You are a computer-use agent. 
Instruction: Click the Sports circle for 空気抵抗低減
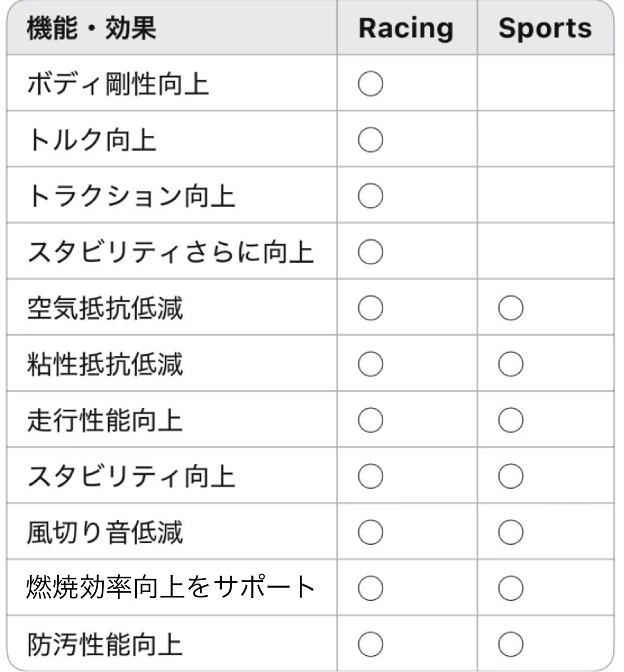coord(511,308)
